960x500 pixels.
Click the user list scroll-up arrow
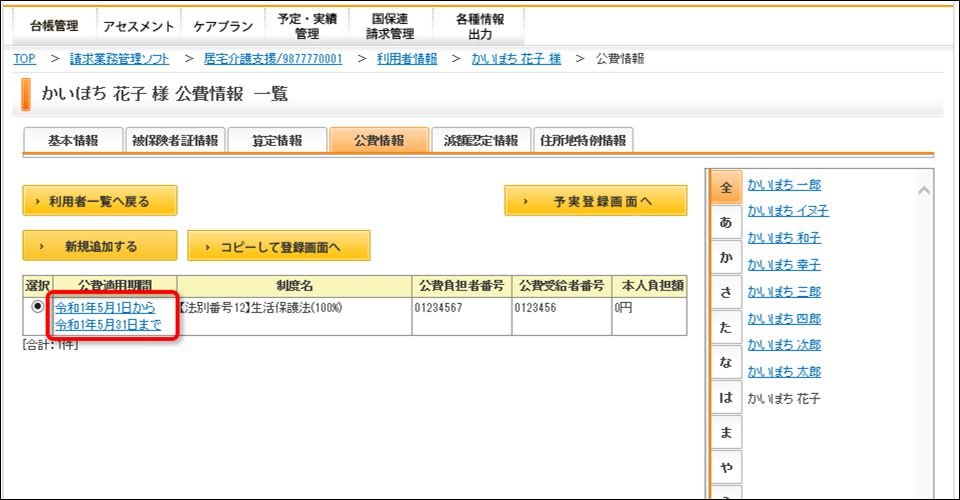tap(924, 190)
